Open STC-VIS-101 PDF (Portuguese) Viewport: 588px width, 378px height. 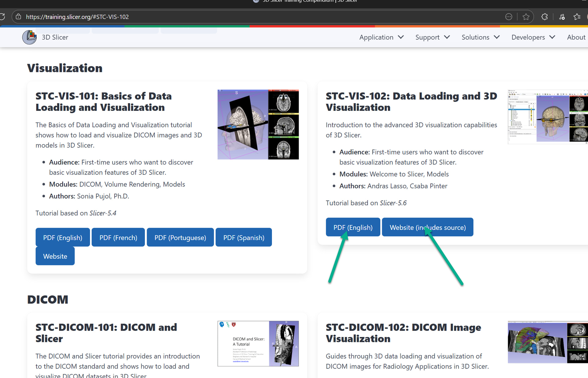coord(180,237)
